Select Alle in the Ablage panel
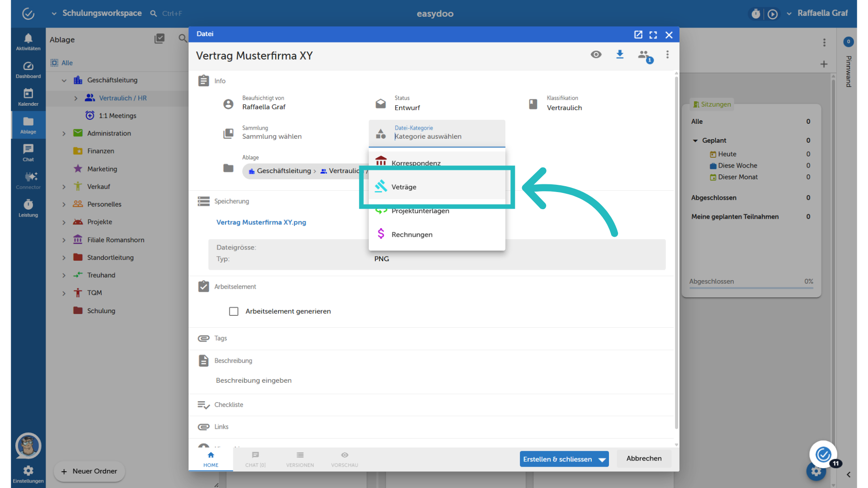This screenshot has width=868, height=488. pos(61,63)
